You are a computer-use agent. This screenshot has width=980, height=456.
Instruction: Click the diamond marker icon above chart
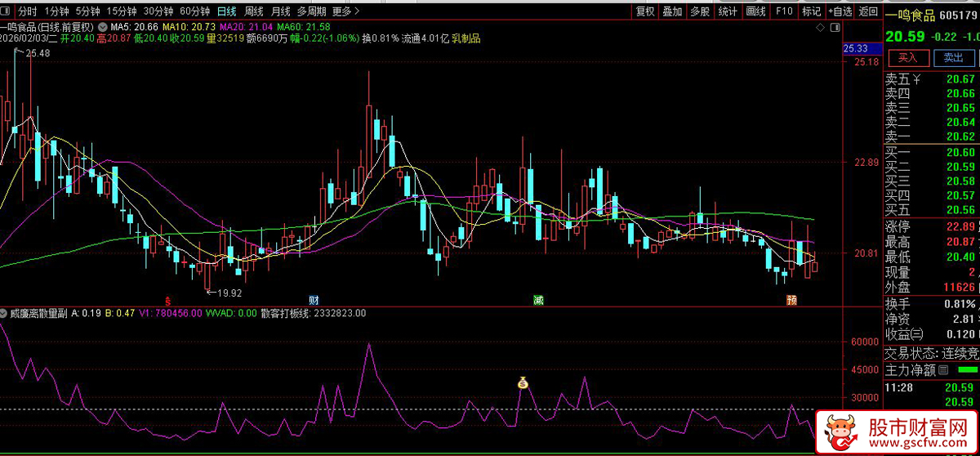[822, 27]
